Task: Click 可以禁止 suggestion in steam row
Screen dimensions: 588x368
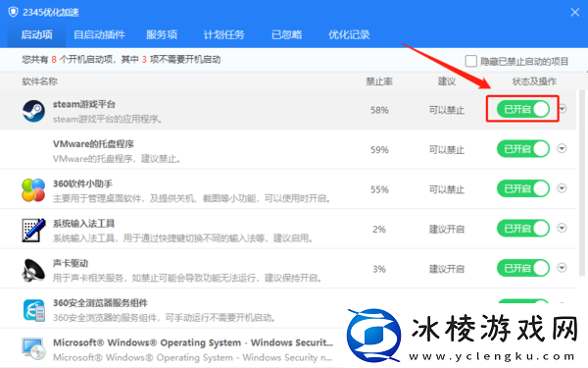Action: pyautogui.click(x=447, y=110)
